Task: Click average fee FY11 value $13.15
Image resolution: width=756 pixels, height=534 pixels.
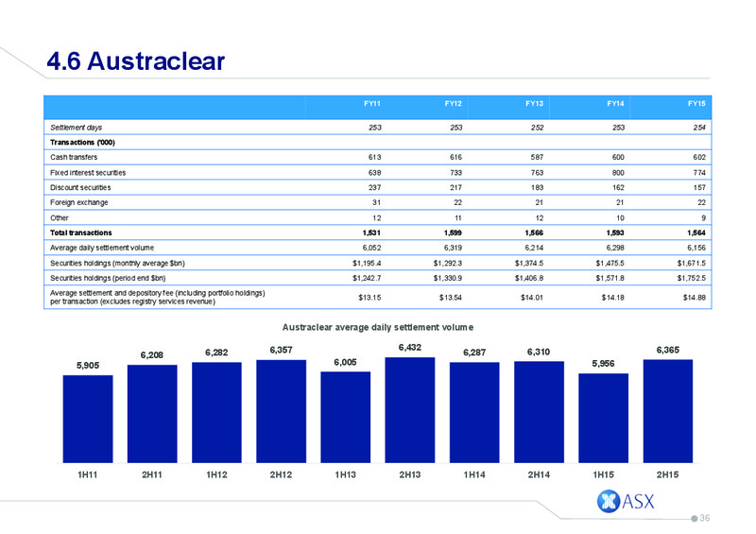Action: point(369,298)
